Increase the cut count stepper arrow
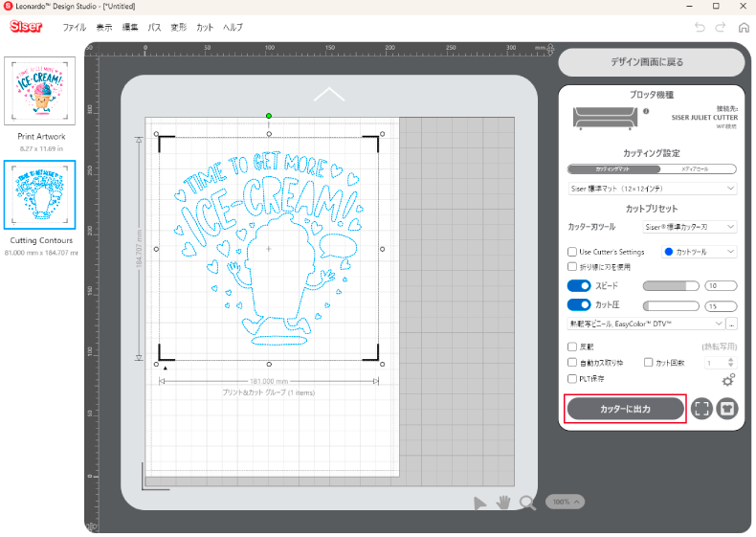The width and height of the screenshot is (756, 537). coord(730,360)
